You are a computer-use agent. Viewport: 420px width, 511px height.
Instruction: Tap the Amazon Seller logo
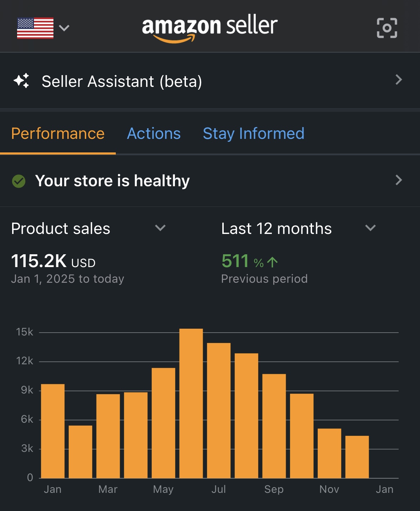point(209,28)
